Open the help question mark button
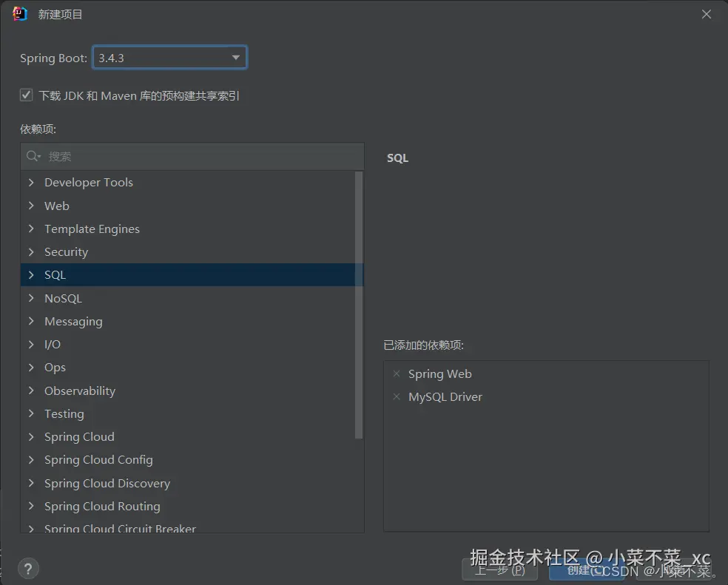 tap(28, 568)
